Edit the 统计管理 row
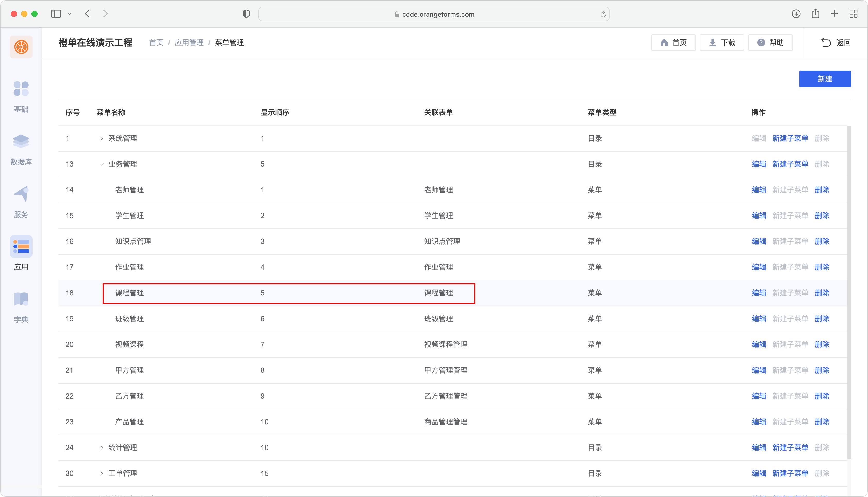The height and width of the screenshot is (497, 868). (759, 448)
